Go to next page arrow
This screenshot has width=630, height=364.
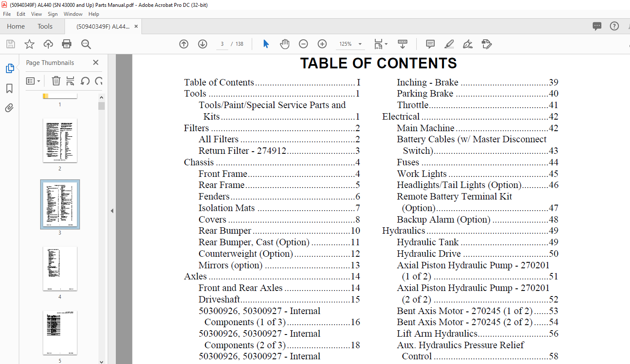point(203,44)
